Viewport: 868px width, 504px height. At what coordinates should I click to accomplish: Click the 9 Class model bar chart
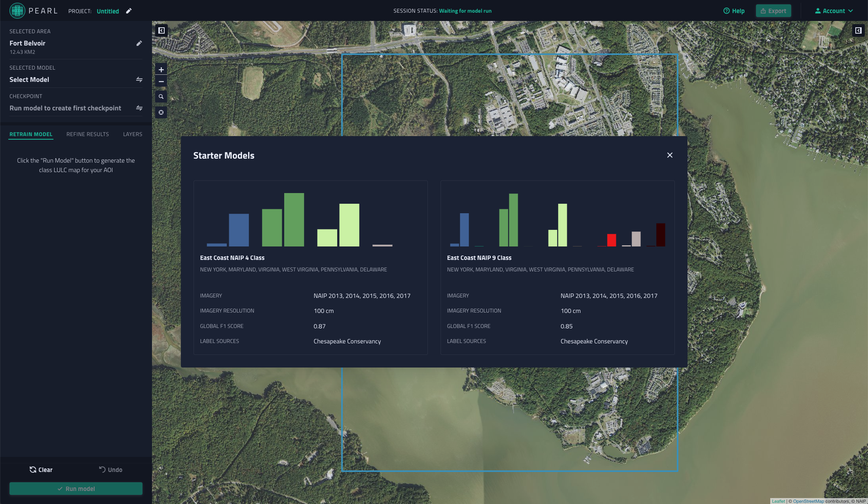(557, 220)
